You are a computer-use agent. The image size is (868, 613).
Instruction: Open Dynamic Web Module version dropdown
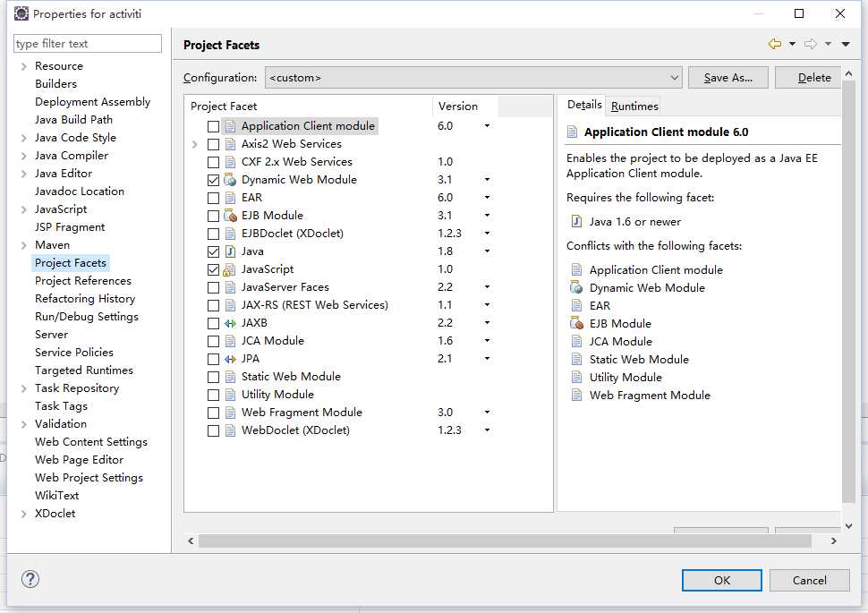coord(487,179)
